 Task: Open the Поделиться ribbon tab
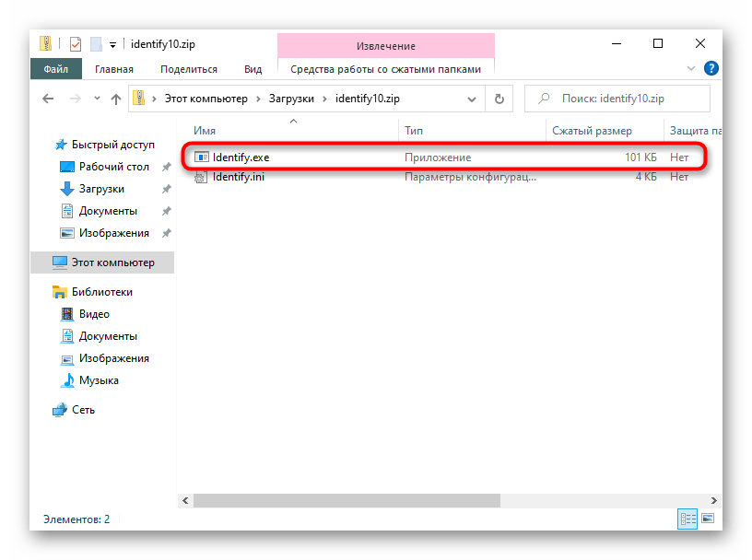pyautogui.click(x=188, y=69)
